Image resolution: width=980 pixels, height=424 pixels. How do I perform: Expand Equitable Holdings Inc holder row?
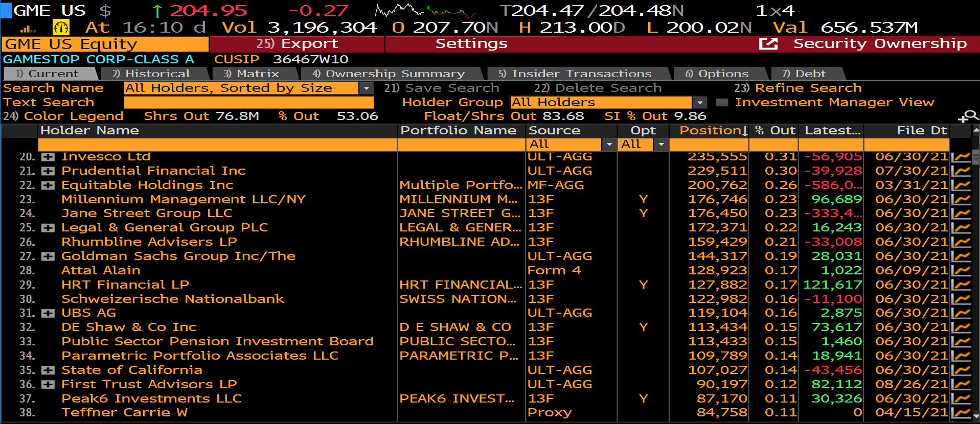[x=48, y=185]
